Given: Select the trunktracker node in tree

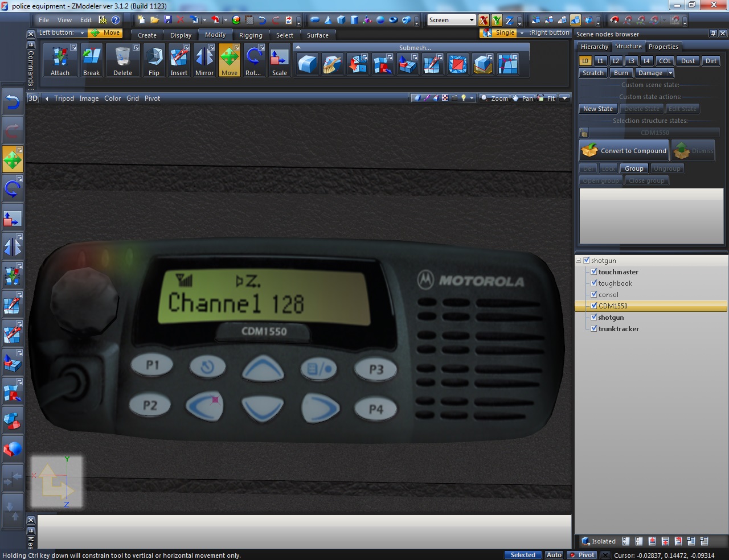Looking at the screenshot, I should click(x=619, y=329).
